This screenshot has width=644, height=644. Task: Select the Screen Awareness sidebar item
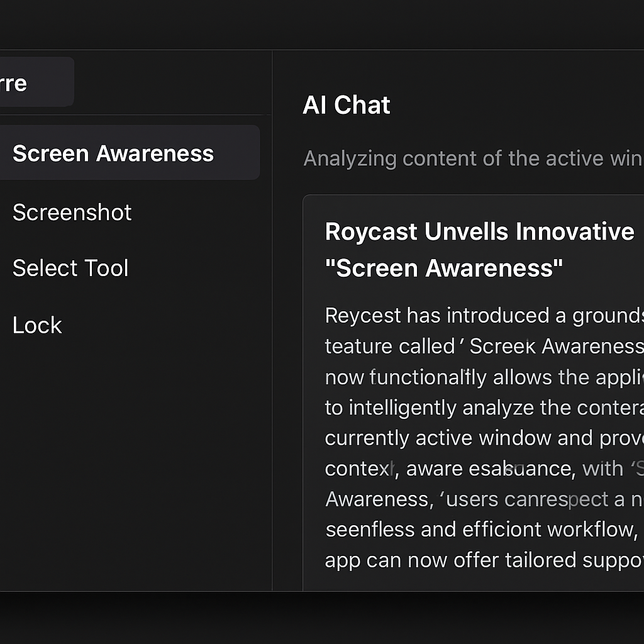(130, 153)
